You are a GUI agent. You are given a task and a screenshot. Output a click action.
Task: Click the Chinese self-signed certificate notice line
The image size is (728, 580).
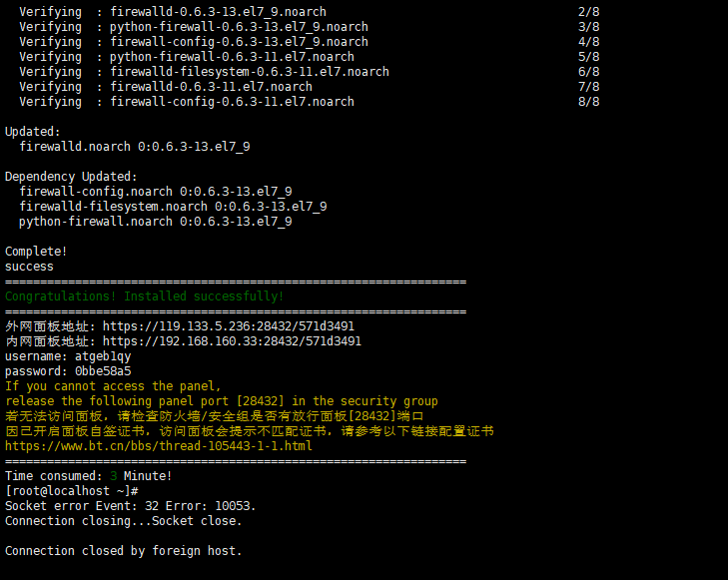tap(250, 431)
